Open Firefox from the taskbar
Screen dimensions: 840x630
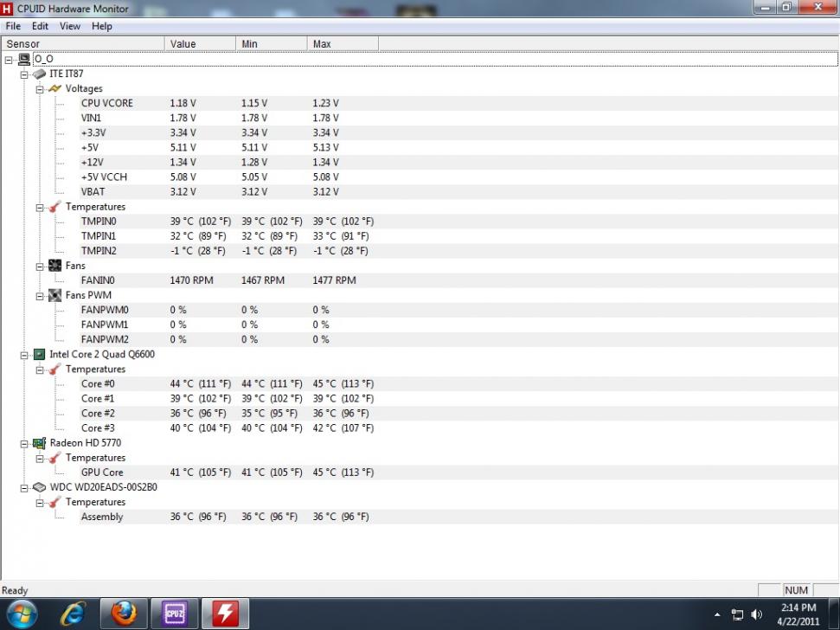click(124, 614)
